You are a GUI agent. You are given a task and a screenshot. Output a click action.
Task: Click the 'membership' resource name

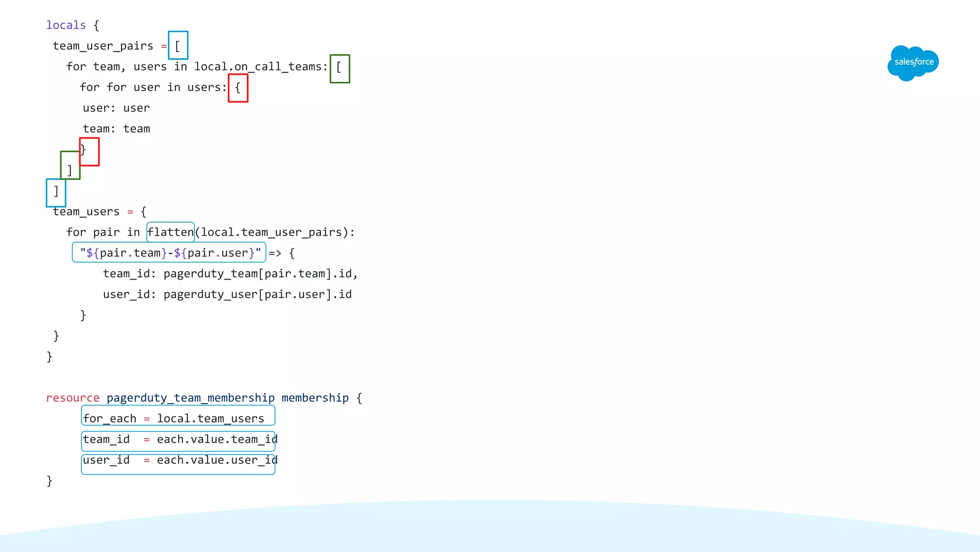[x=315, y=398]
